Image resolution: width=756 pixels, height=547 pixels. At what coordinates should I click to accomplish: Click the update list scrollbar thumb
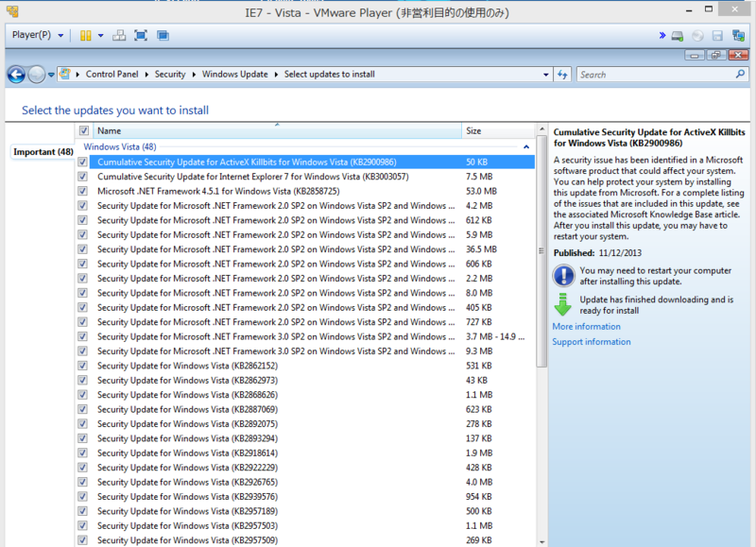pyautogui.click(x=541, y=250)
